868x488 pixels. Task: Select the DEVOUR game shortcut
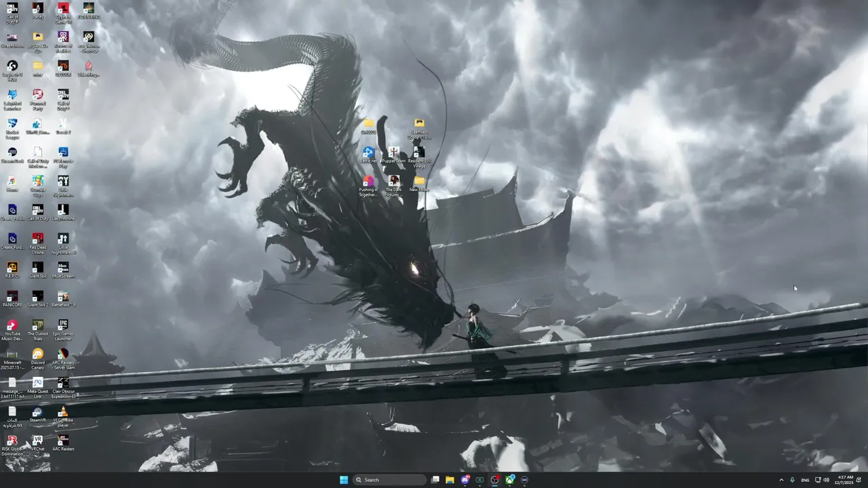tap(63, 68)
